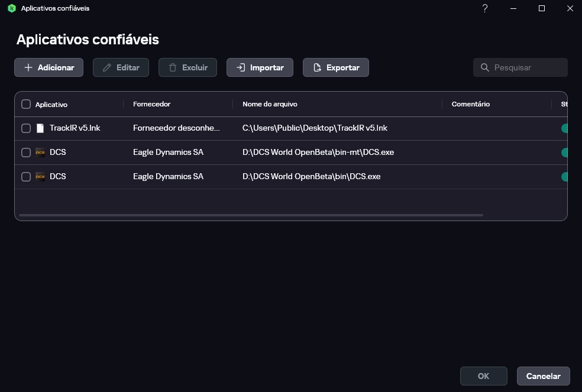This screenshot has width=582, height=392.
Task: Click the Excluir button
Action: coord(188,67)
